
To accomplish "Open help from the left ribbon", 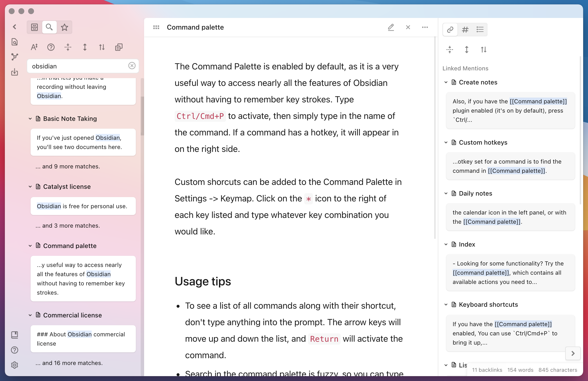I will [x=15, y=350].
